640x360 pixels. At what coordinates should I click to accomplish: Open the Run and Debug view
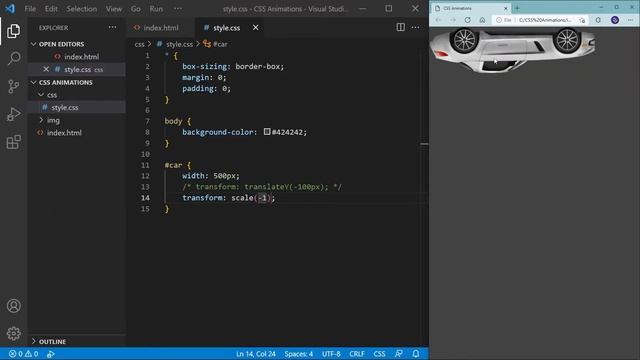coord(13,114)
